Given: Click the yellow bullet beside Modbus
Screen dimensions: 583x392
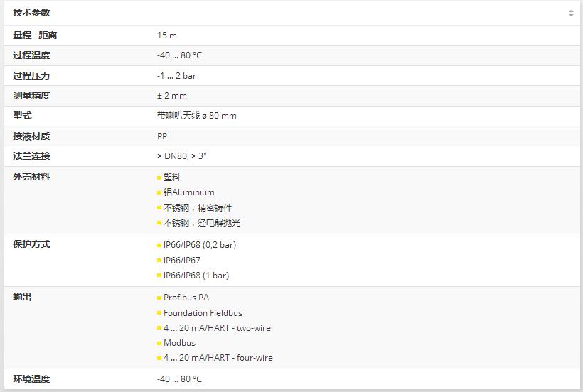Looking at the screenshot, I should [x=159, y=343].
